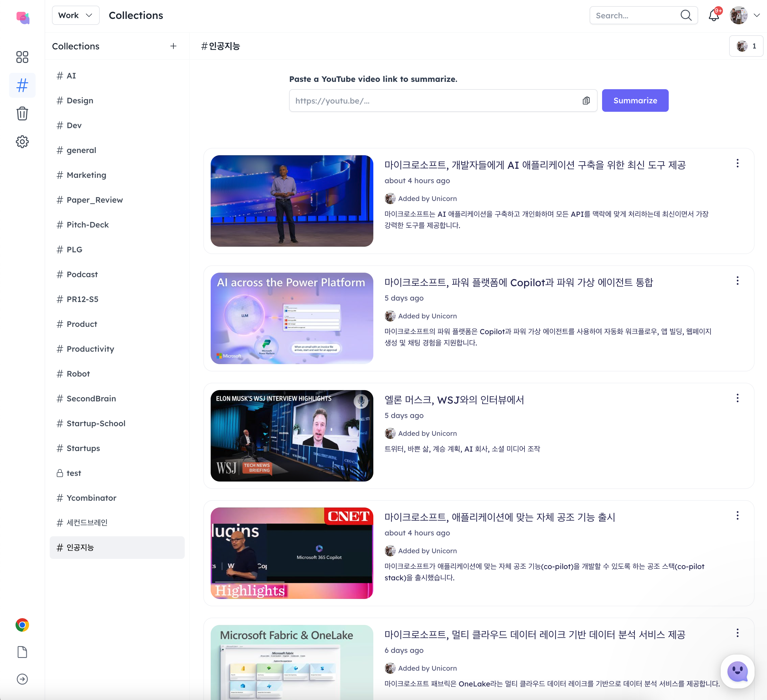The width and height of the screenshot is (767, 700).
Task: Open title 애플리케이션에 맞는 자체 공조 기능 출시
Action: (x=500, y=517)
